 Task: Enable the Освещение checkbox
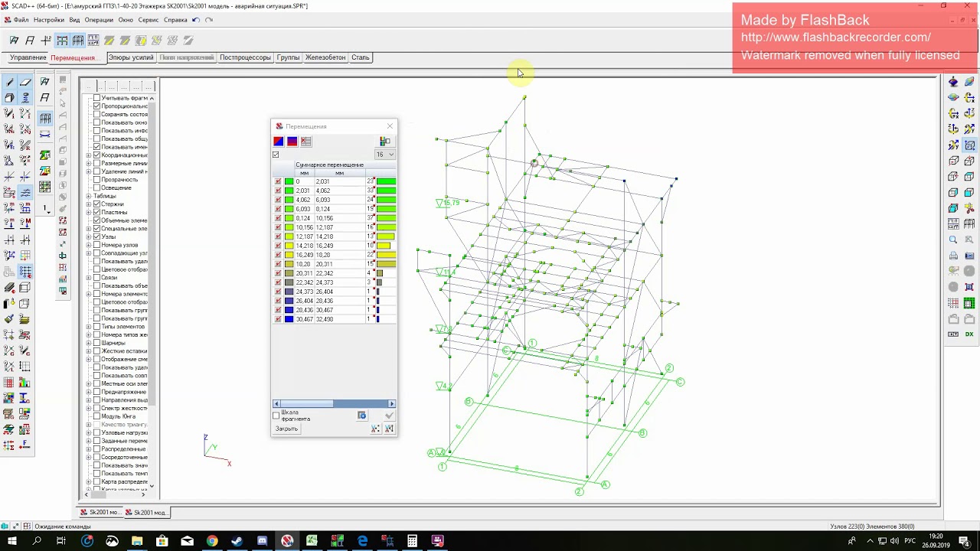point(97,187)
